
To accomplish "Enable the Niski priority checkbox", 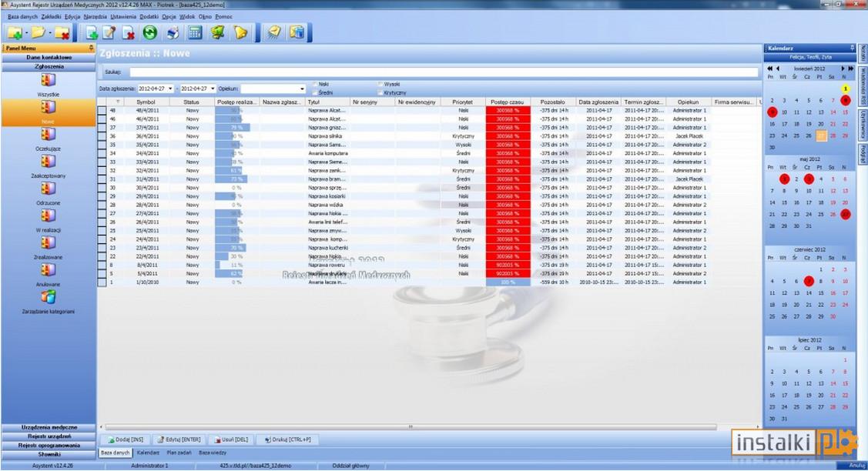I will (315, 84).
